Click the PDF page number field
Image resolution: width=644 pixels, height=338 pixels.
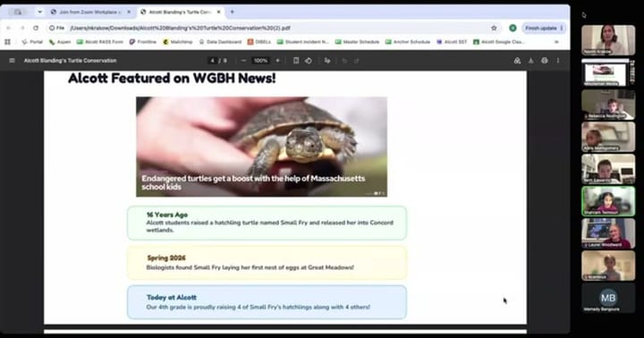tap(212, 61)
